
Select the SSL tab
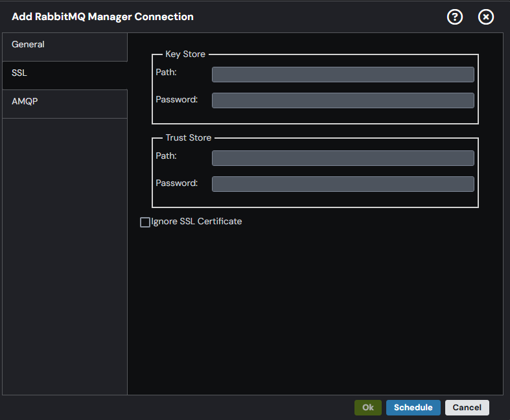pyautogui.click(x=65, y=75)
